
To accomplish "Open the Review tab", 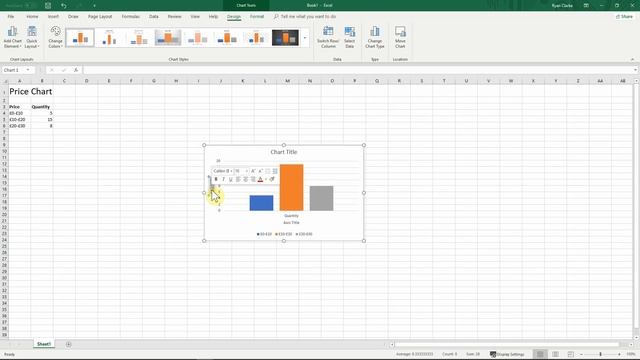I will click(x=174, y=17).
